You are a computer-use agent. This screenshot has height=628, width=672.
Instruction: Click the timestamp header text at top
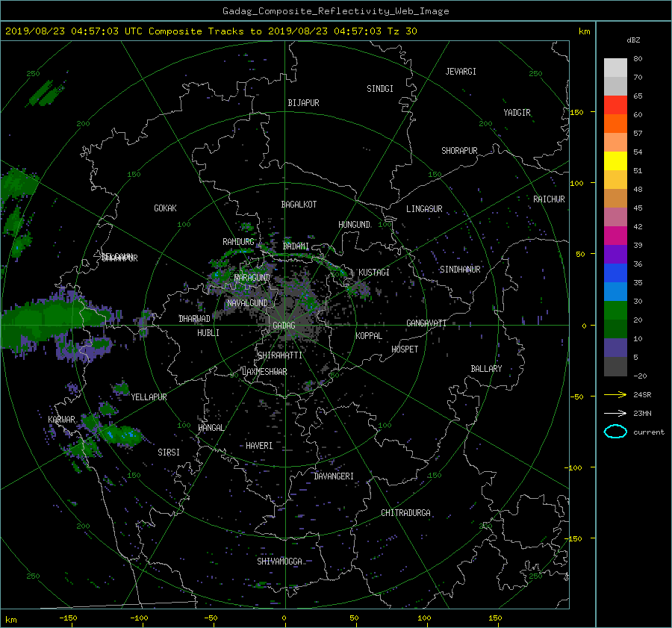click(211, 31)
